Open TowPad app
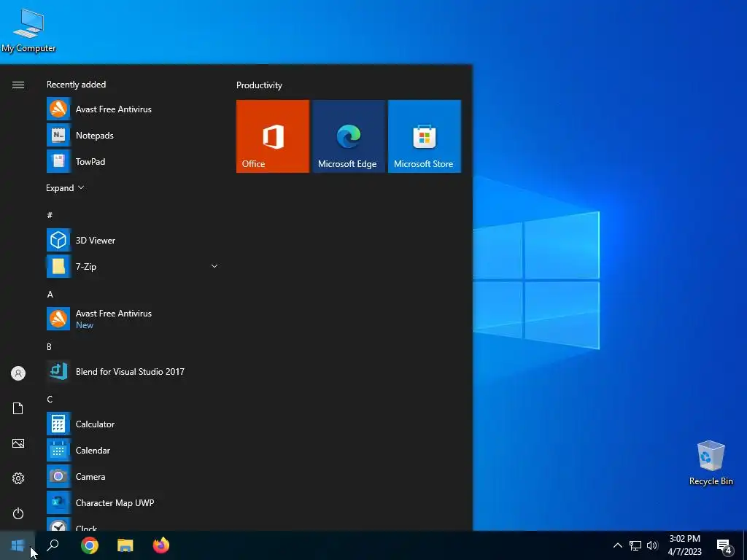747x560 pixels. pyautogui.click(x=132, y=161)
